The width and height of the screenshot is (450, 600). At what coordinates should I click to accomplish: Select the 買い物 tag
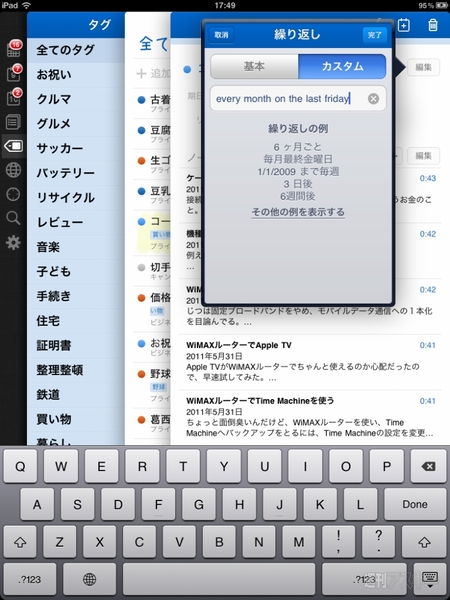76,419
